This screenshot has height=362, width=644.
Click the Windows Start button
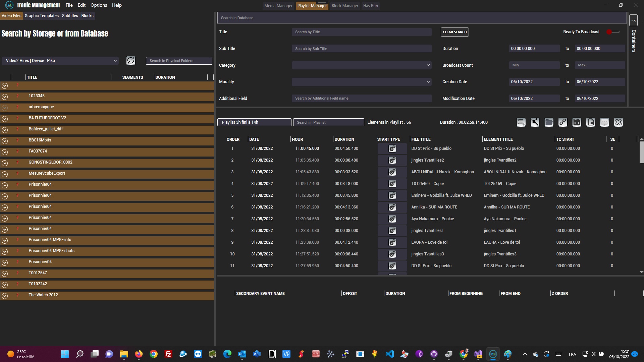point(65,354)
